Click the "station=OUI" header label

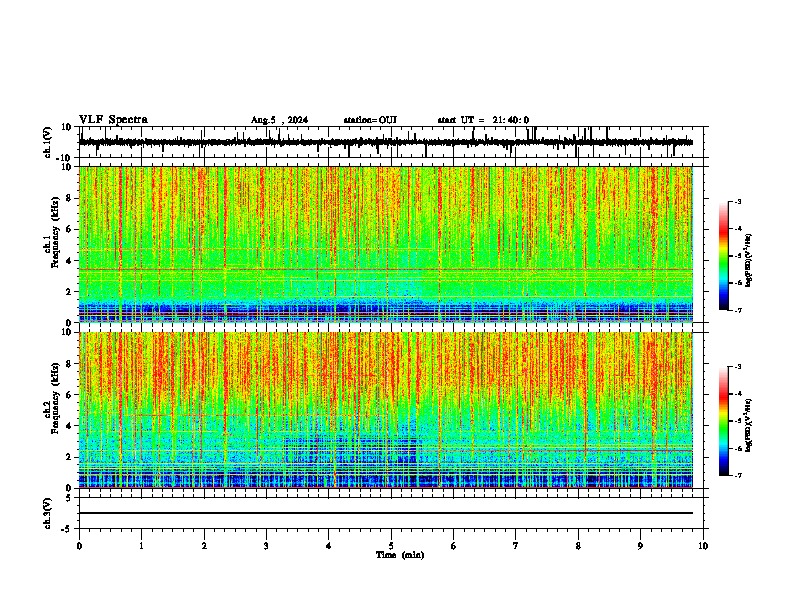pyautogui.click(x=370, y=120)
